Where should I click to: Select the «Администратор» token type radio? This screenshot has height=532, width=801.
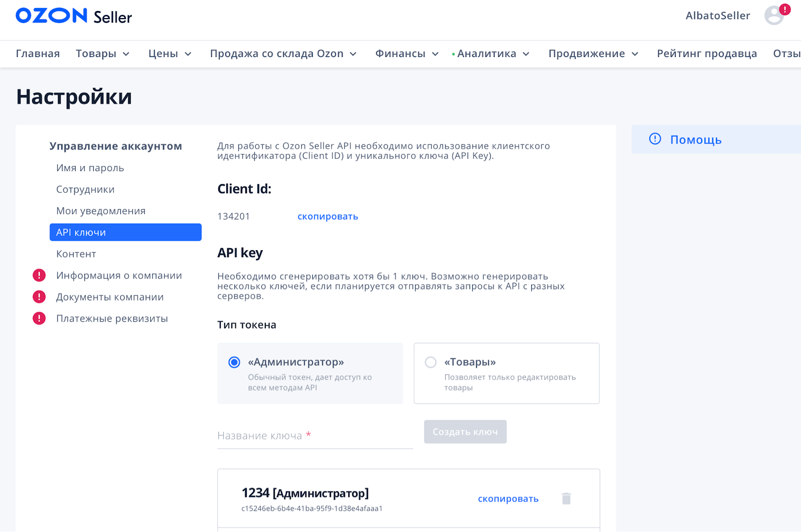coord(234,362)
